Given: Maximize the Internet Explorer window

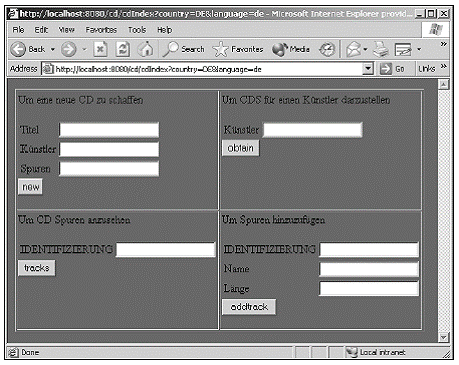Looking at the screenshot, I should [x=431, y=14].
